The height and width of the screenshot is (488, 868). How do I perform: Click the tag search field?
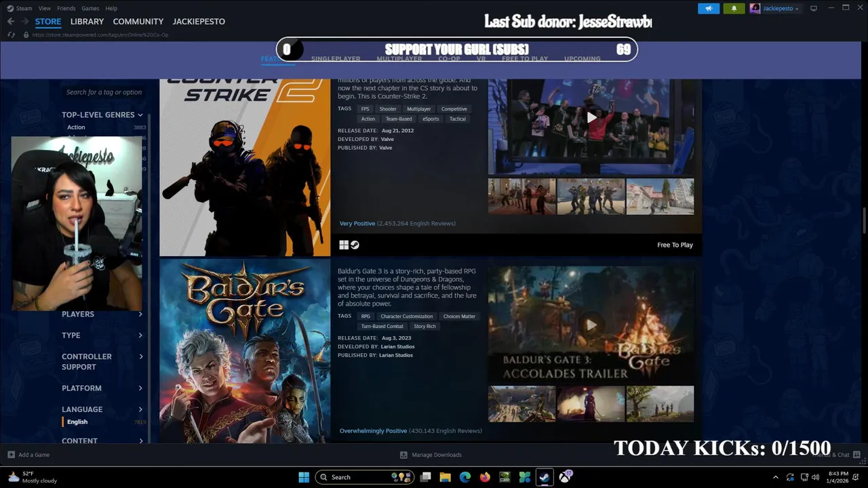coord(104,92)
